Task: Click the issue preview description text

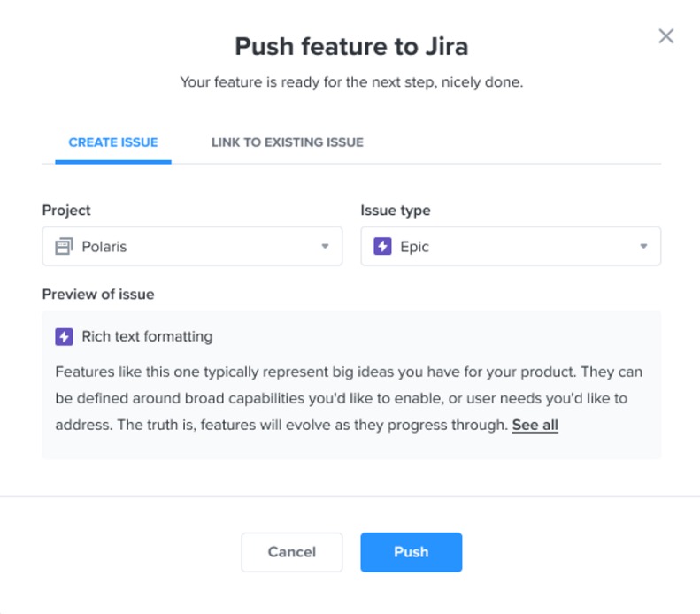Action: coord(349,398)
